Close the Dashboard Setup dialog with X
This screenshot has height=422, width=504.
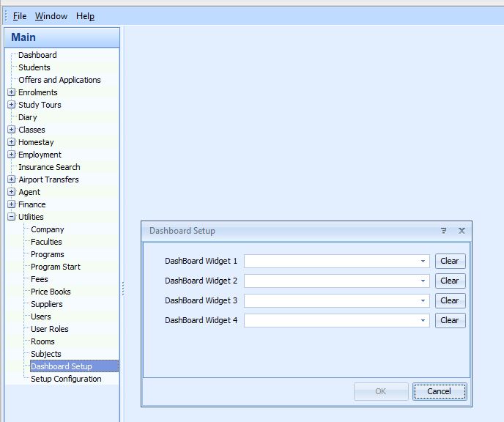coord(462,230)
